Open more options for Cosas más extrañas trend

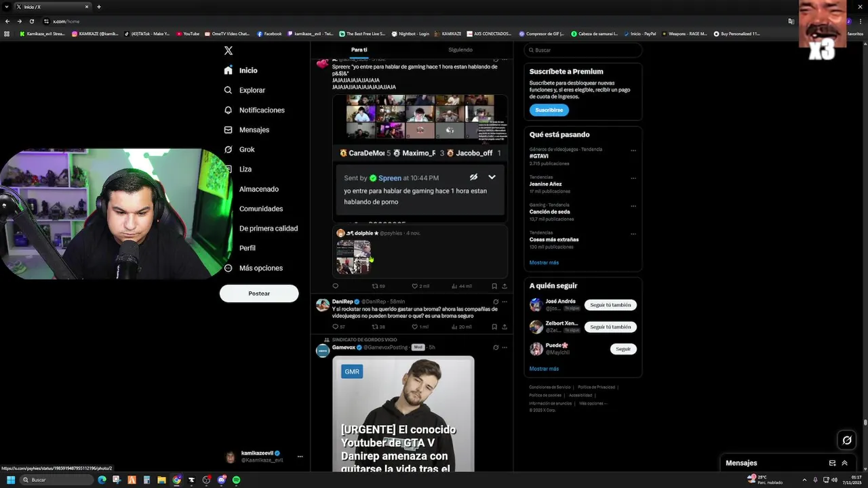click(x=633, y=234)
